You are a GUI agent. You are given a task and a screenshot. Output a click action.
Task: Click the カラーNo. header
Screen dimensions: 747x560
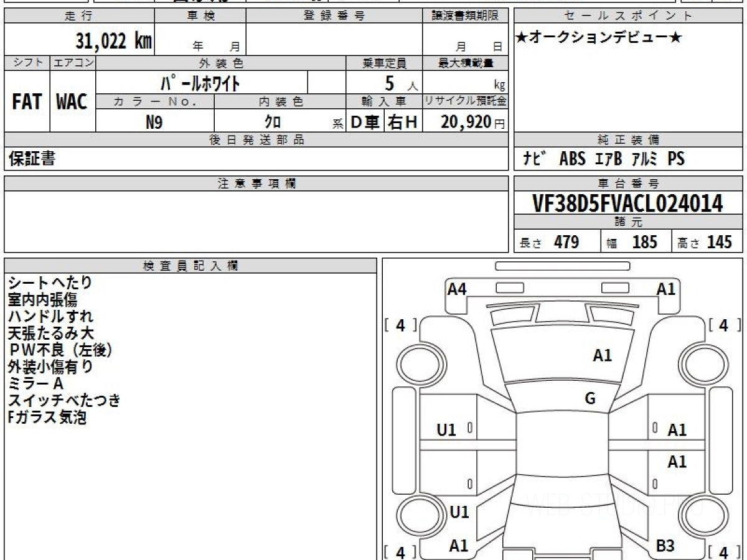click(155, 101)
